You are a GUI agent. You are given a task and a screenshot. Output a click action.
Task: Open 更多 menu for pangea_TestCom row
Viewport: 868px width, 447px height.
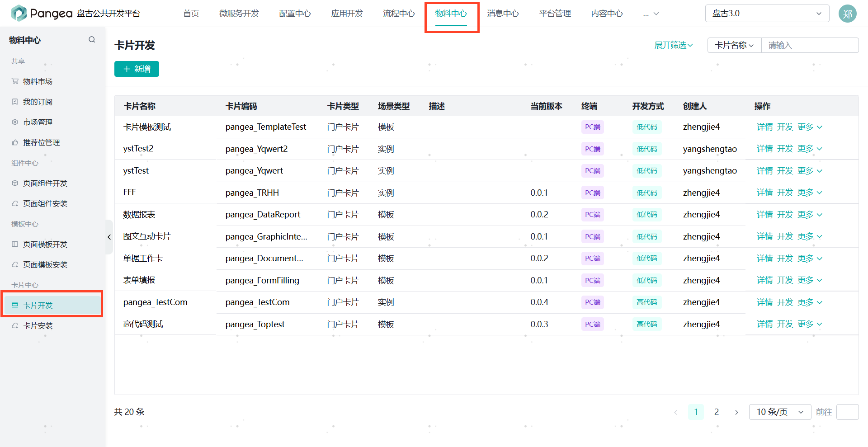(x=810, y=302)
